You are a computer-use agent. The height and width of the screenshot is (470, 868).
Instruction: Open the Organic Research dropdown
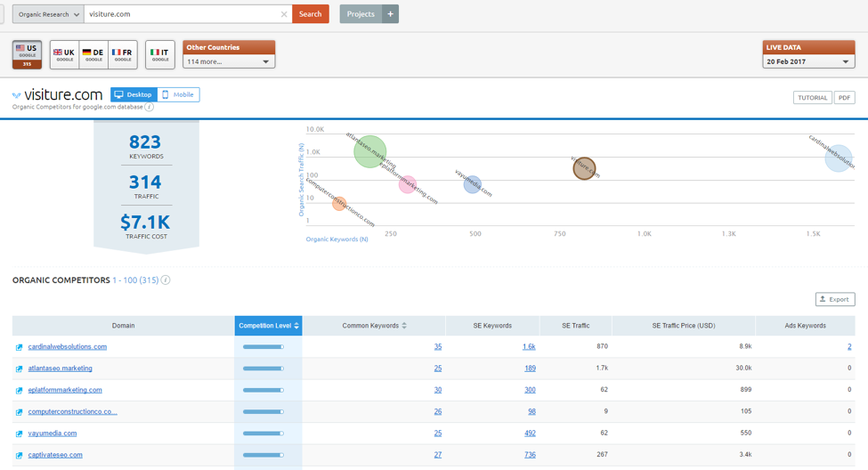(x=48, y=14)
